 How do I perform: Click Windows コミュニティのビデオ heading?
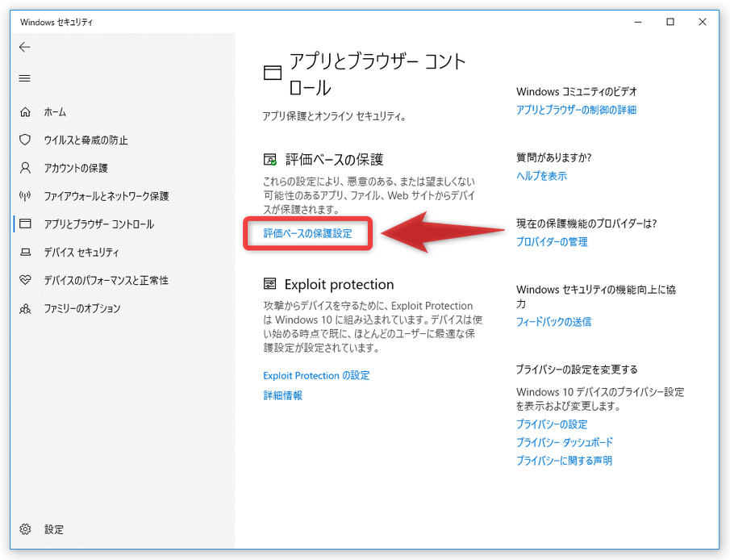(x=577, y=92)
